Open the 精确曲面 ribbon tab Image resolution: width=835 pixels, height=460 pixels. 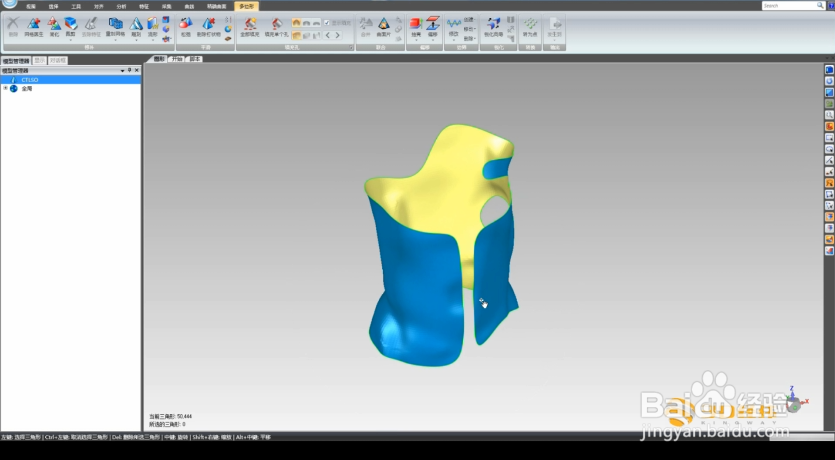(217, 6)
